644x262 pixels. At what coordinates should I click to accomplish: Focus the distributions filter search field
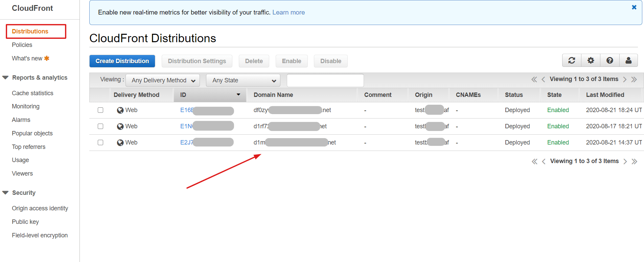tap(325, 80)
